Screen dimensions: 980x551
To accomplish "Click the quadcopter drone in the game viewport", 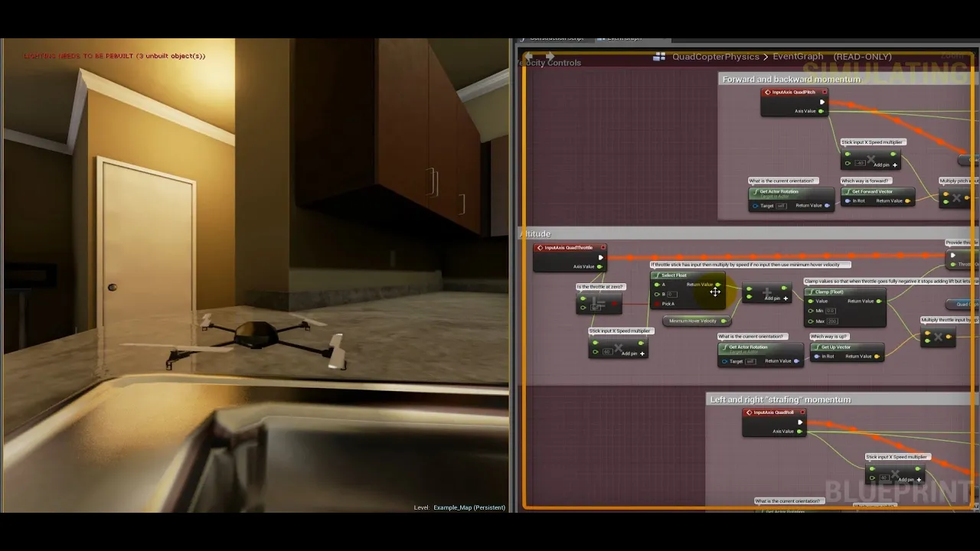I will (255, 341).
